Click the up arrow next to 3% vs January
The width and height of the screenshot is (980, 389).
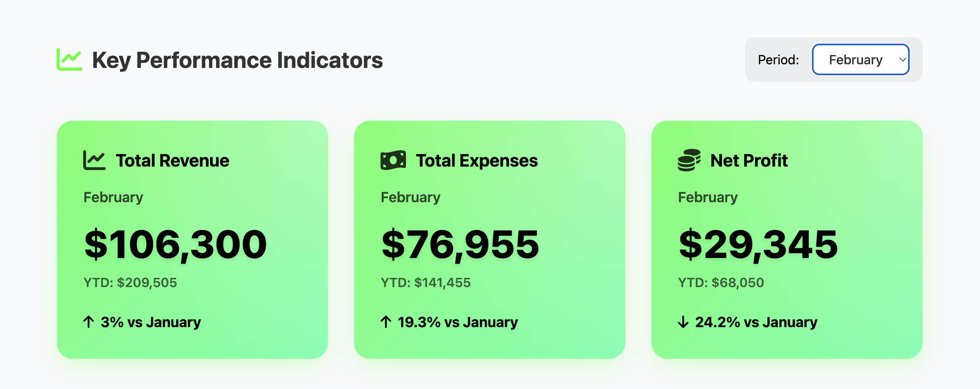[x=88, y=322]
